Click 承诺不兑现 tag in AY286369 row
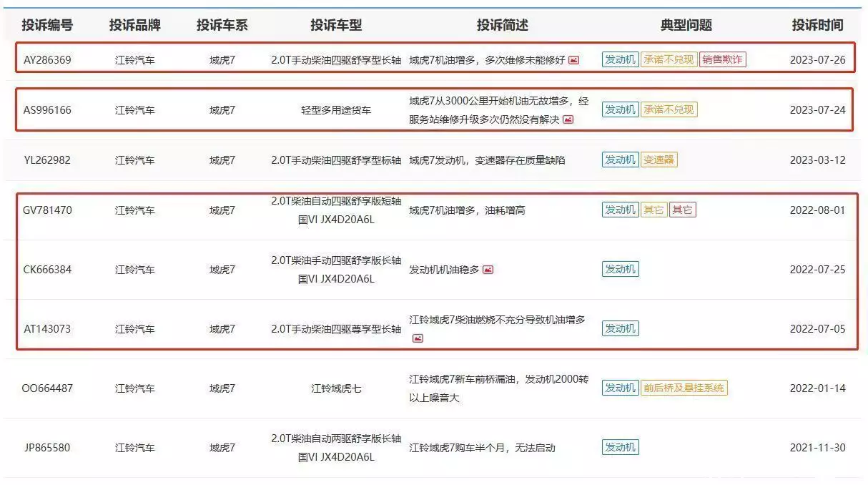Image resolution: width=868 pixels, height=485 pixels. click(669, 59)
